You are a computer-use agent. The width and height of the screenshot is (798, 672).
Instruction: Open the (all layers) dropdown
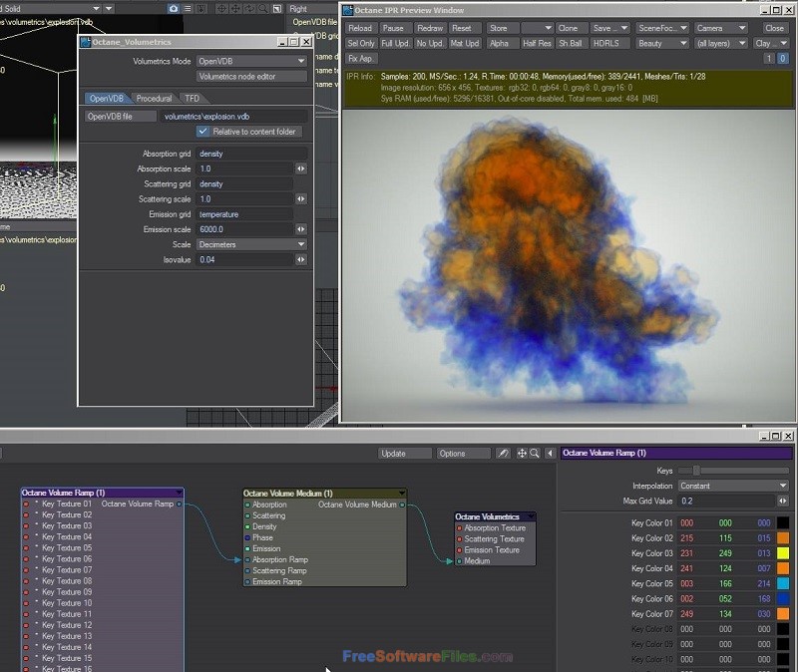coord(721,43)
